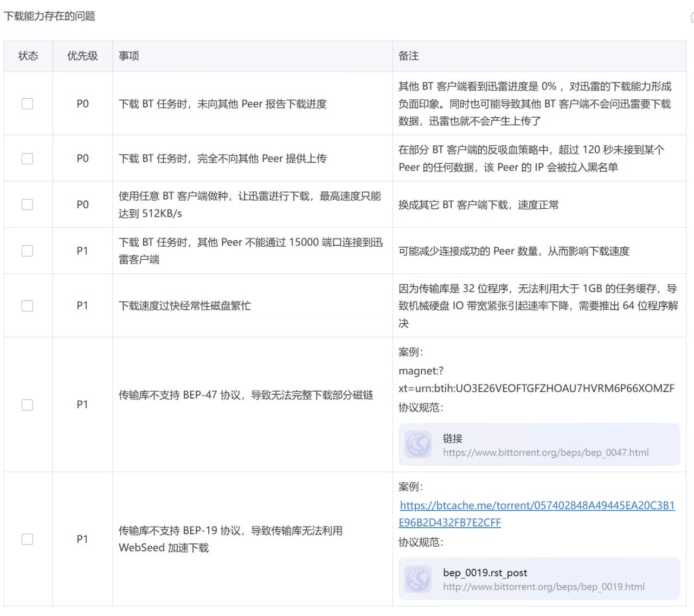Screen dimensions: 694x616
Task: Click the P1 cell in the 15000 端口 row
Action: (x=82, y=251)
